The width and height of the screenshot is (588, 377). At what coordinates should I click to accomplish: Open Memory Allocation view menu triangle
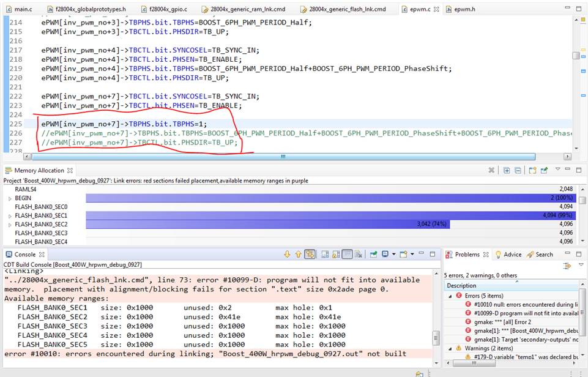click(557, 169)
